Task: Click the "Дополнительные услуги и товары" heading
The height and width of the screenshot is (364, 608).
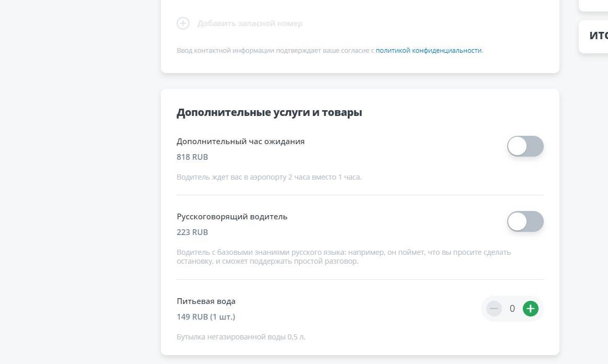Action: pyautogui.click(x=269, y=112)
